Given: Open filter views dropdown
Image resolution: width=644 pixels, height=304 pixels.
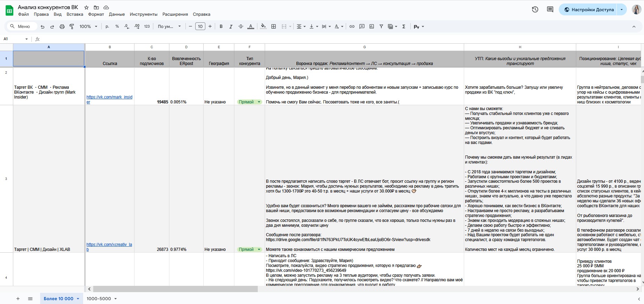Looking at the screenshot, I should click(x=393, y=27).
